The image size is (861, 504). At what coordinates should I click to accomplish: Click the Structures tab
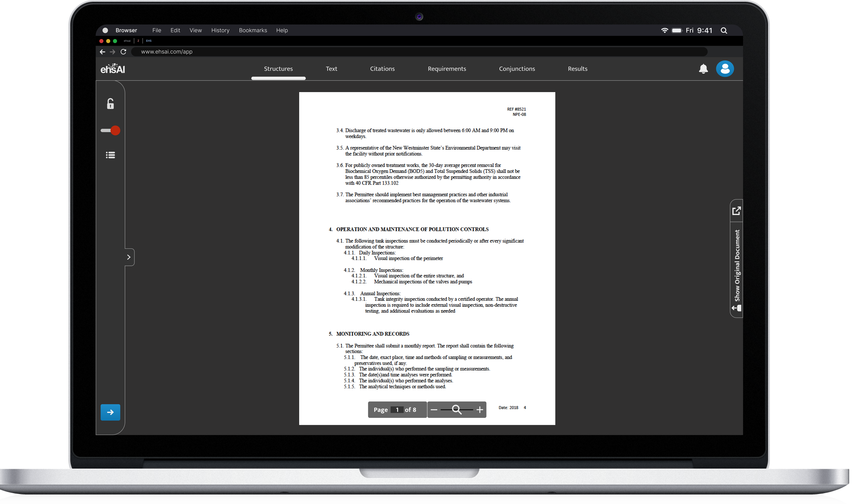[278, 69]
